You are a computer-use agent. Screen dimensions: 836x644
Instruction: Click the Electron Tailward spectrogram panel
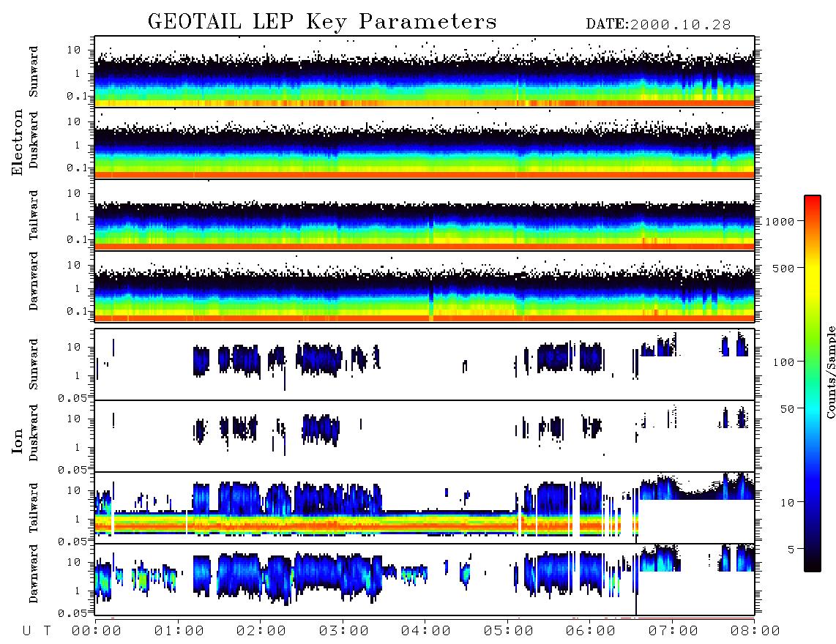(425, 214)
